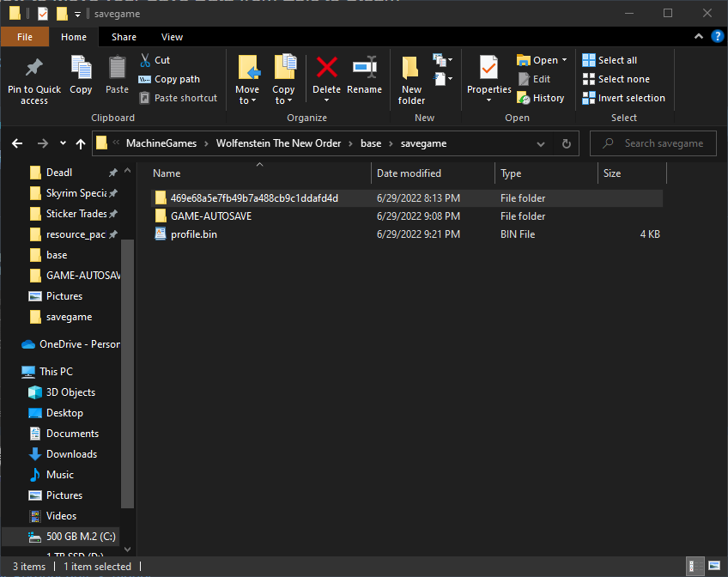
Task: Expand the address bar history dropdown
Action: click(x=541, y=143)
